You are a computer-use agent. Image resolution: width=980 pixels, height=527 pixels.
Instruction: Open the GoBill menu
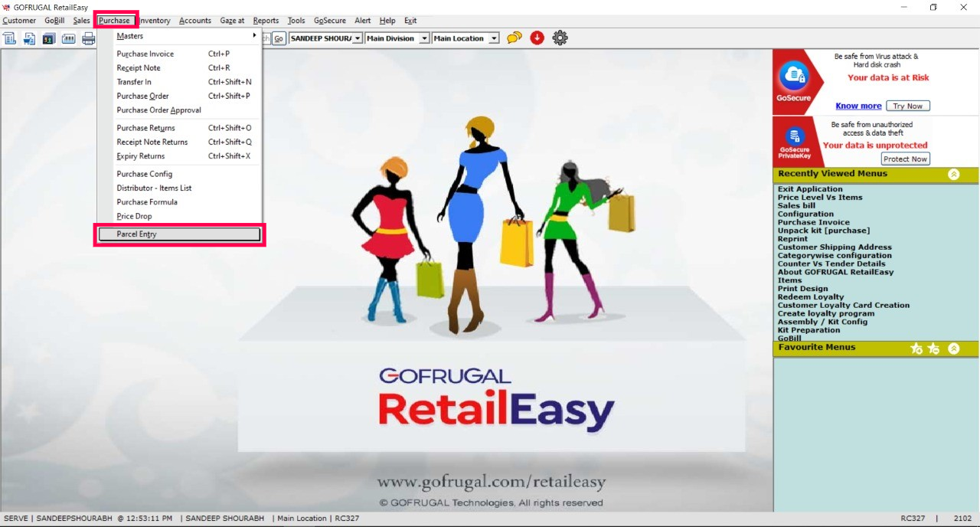[54, 21]
